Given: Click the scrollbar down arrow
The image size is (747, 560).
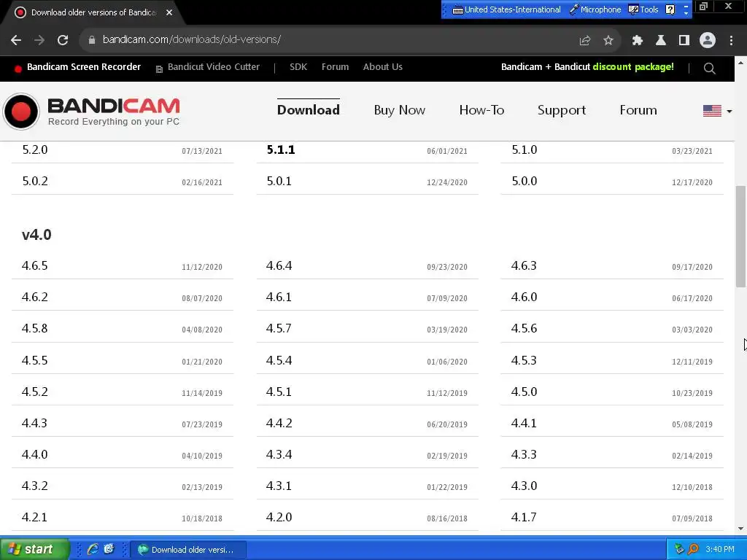Looking at the screenshot, I should click(740, 529).
